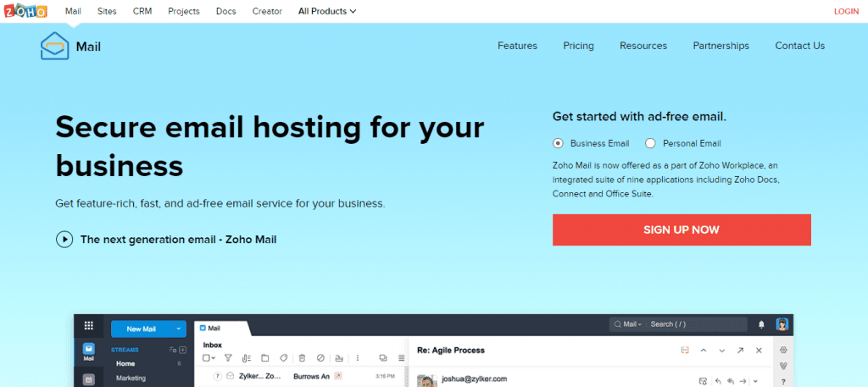The height and width of the screenshot is (387, 868).
Task: Add a new stream with plus icon
Action: click(183, 350)
